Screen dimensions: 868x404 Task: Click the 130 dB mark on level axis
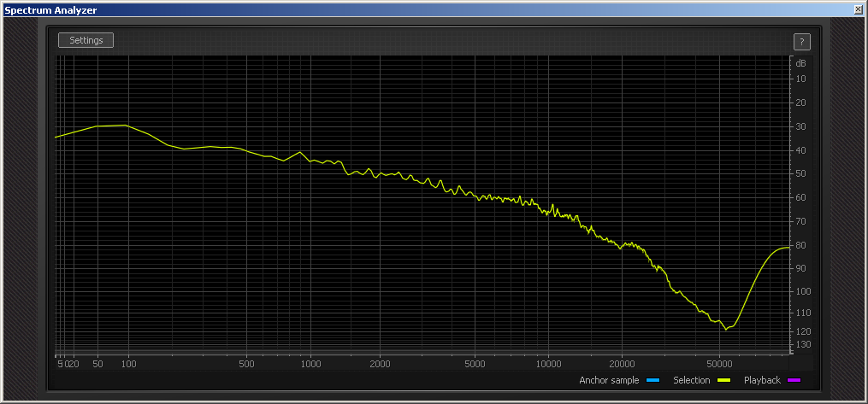[801, 344]
